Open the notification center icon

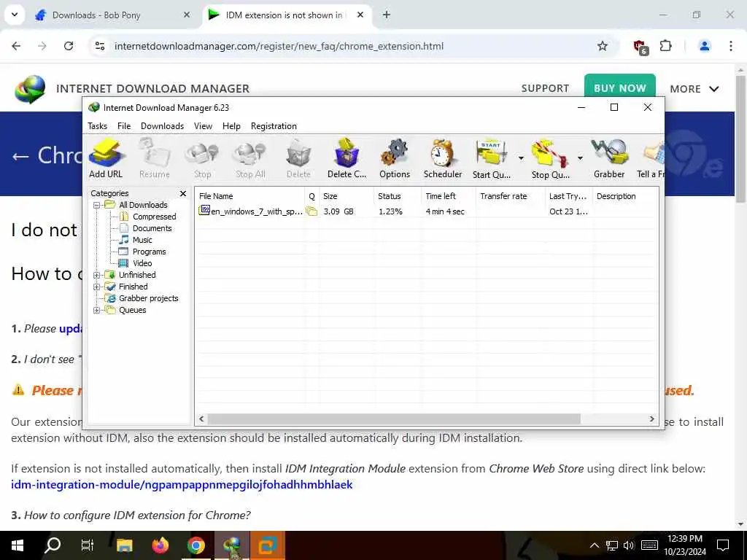coord(723,545)
